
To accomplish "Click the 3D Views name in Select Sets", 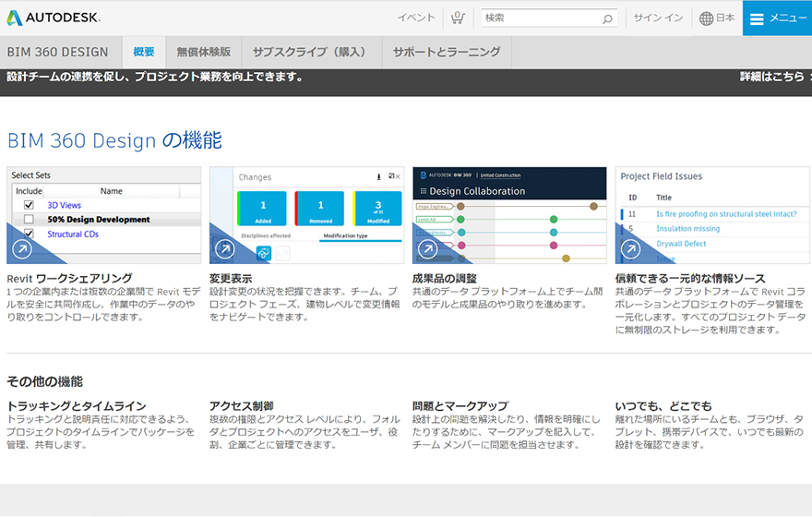I will click(x=65, y=205).
